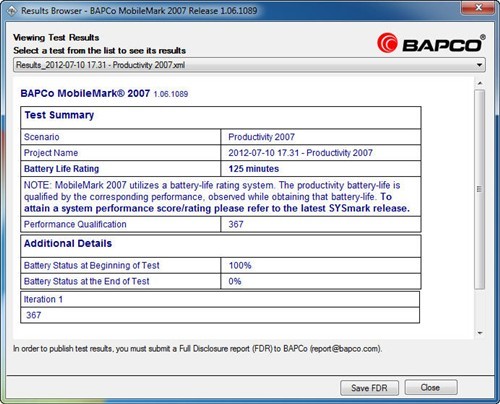Viewport: 500px width, 404px height.
Task: Close the Results Browser window
Action: pyautogui.click(x=478, y=8)
